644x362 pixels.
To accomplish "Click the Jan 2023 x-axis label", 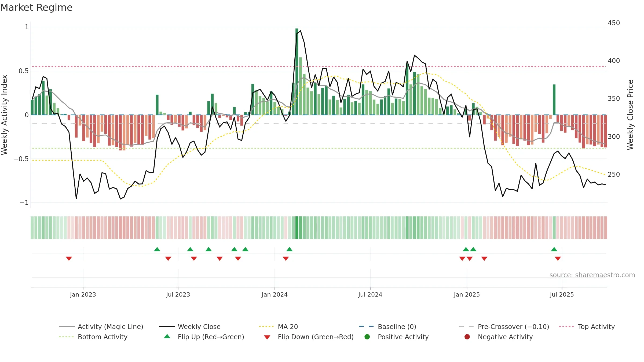I will point(83,294).
